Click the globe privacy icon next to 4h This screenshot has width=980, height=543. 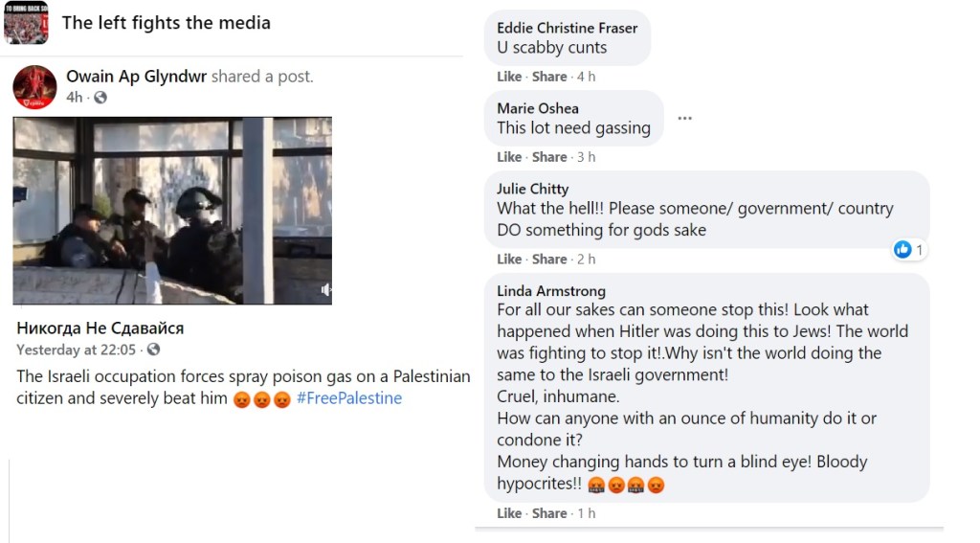coord(100,98)
